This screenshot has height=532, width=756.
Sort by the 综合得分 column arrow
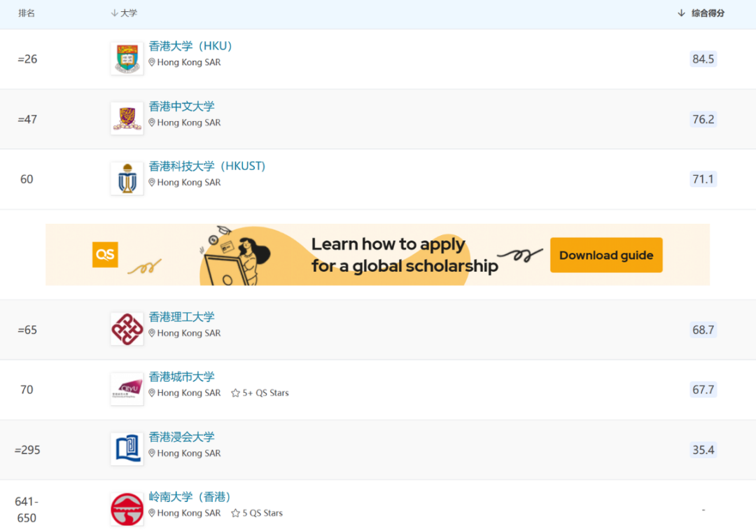[681, 13]
